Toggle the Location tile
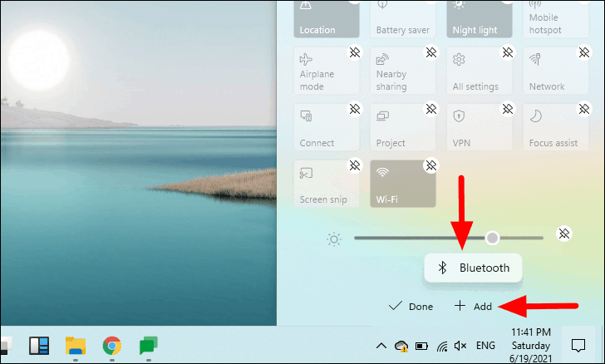Viewport: 605px width, 364px height. coord(327,19)
